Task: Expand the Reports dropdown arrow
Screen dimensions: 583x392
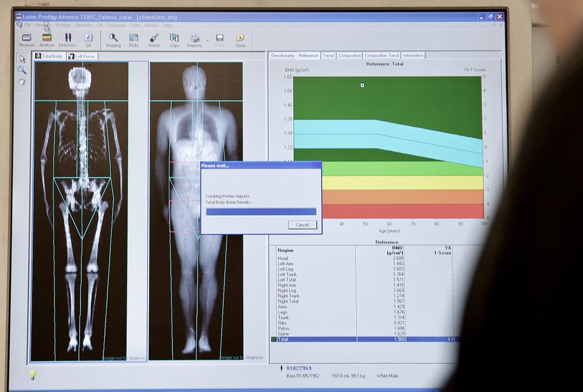Action: point(207,41)
